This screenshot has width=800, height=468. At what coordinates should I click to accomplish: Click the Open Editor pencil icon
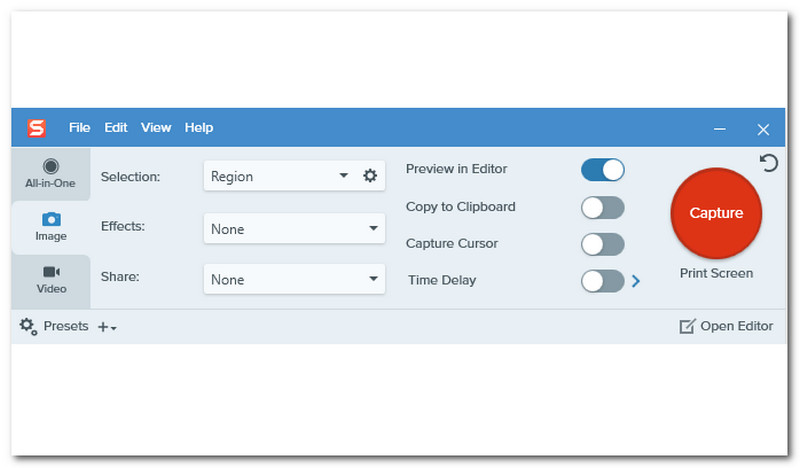(x=687, y=326)
